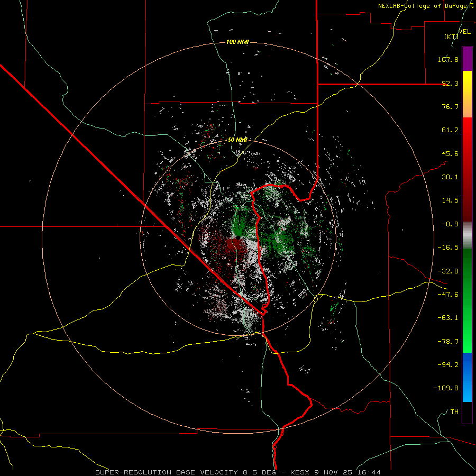Click the -63.1 value on the velocity scale
The height and width of the screenshot is (476, 476).
[448, 318]
